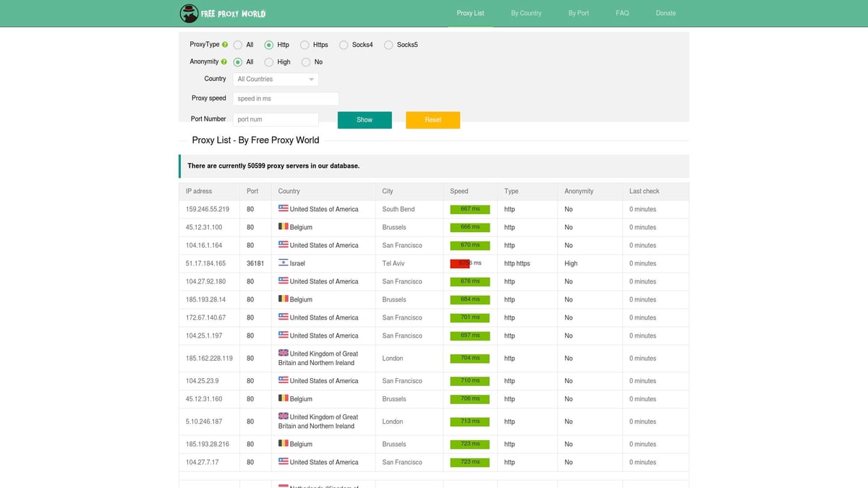
Task: Click the IP address 51.17.184.165
Action: (205, 263)
